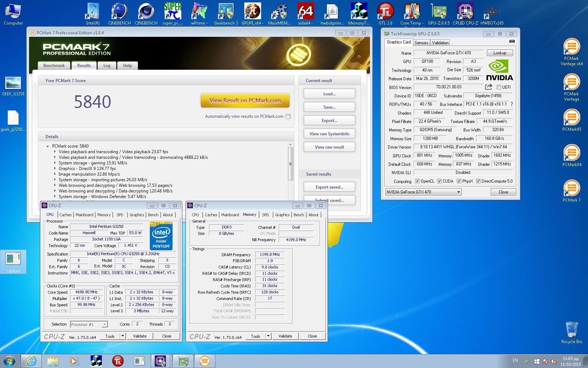Open the GPU selection dropdown in GPU-Z
Viewport: 588px width, 368px height.
tap(423, 192)
